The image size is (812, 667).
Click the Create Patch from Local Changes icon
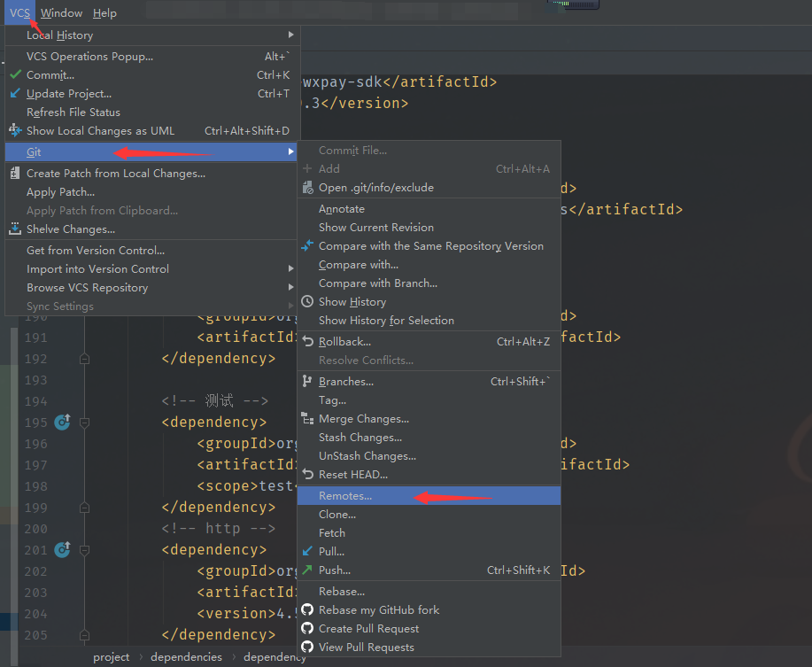coord(16,173)
